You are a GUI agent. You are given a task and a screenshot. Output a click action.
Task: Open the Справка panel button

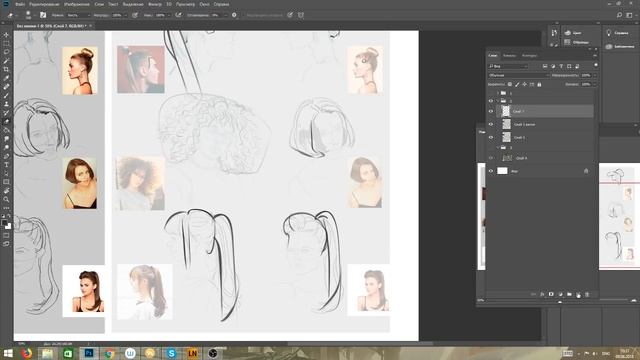pyautogui.click(x=618, y=33)
